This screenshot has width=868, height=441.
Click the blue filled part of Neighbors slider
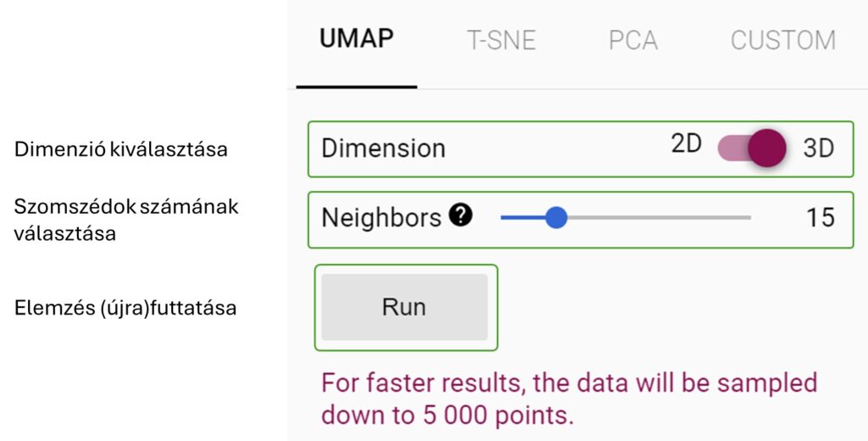point(522,217)
